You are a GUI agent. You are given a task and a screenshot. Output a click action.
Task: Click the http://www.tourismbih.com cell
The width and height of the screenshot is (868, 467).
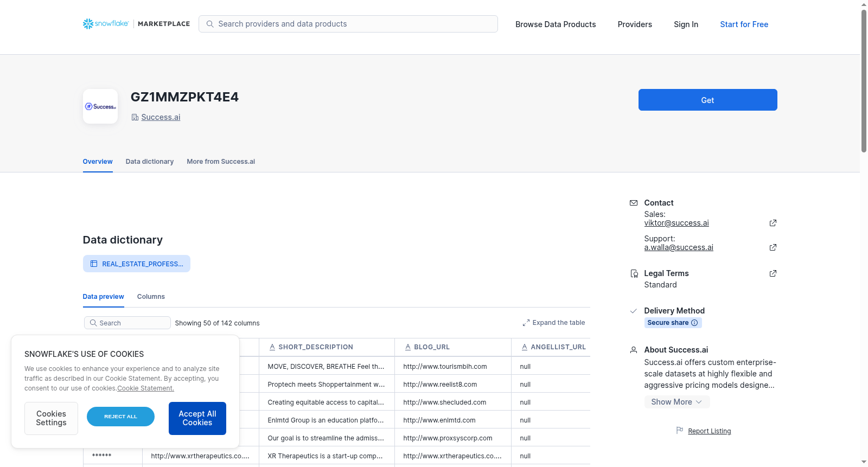453,366
